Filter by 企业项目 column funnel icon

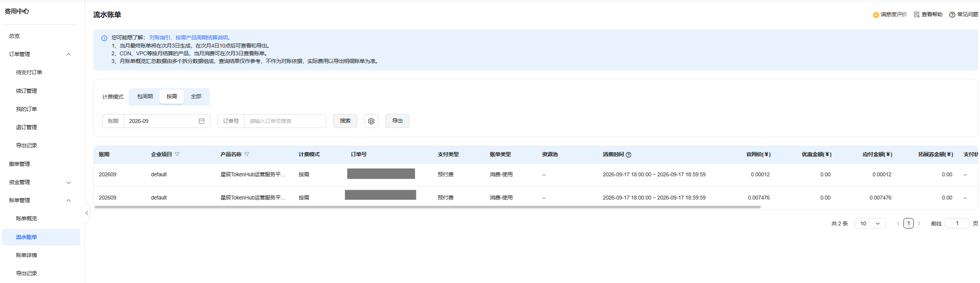177,154
